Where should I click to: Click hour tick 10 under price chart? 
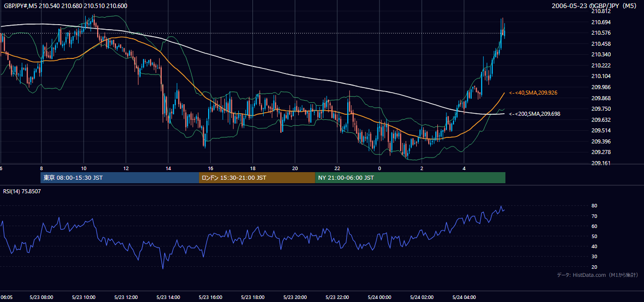coord(84,168)
